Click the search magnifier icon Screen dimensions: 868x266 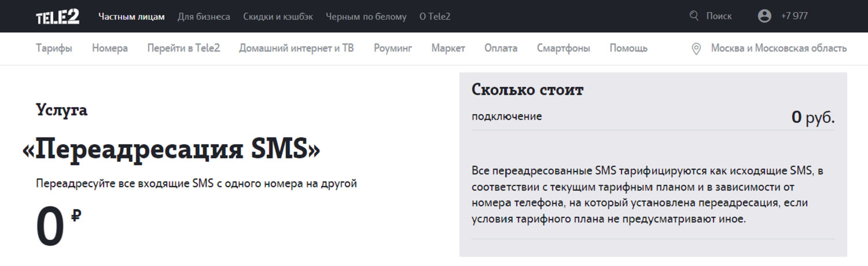pos(694,16)
